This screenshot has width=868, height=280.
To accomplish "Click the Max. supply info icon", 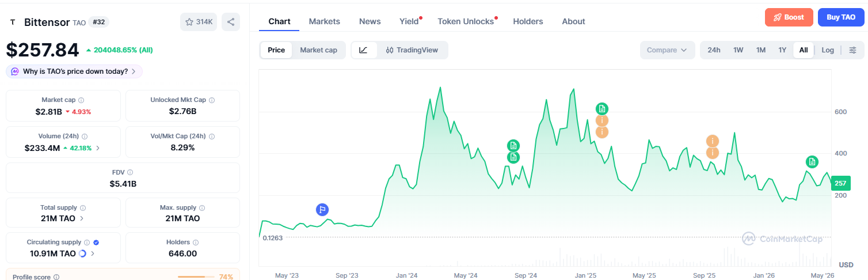I will tap(202, 207).
